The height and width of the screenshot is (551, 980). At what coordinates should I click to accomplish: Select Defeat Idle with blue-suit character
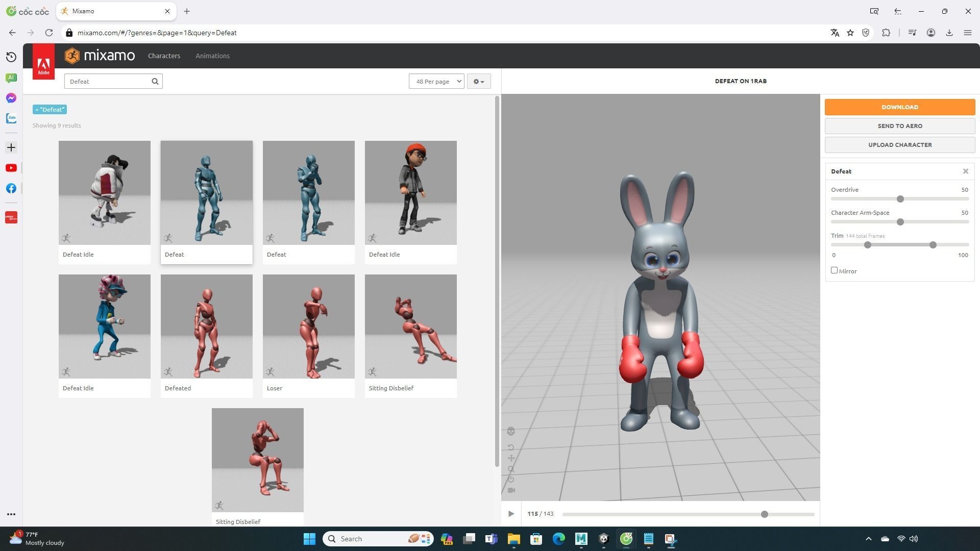coord(105,336)
